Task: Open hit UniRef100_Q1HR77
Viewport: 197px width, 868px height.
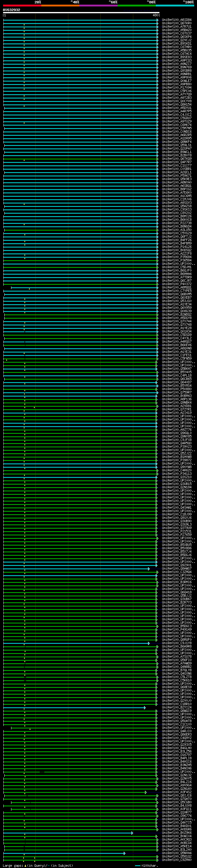Action: (177, 812)
